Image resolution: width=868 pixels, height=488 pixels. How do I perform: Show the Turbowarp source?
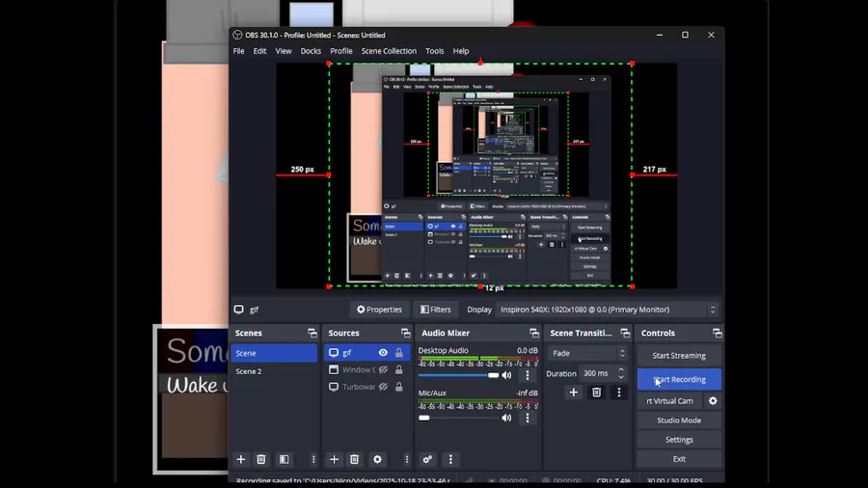coord(383,387)
